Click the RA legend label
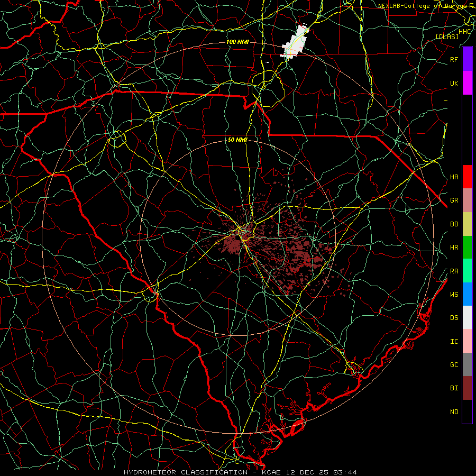Screen dimensions: 476x476 454,271
